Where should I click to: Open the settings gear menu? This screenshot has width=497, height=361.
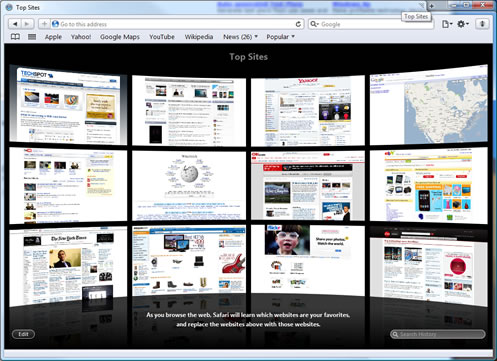[x=463, y=24]
